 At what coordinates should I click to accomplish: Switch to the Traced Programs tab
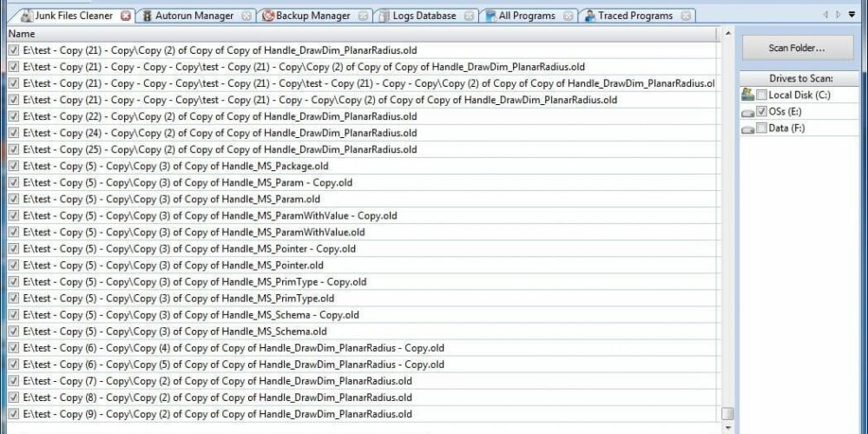635,16
